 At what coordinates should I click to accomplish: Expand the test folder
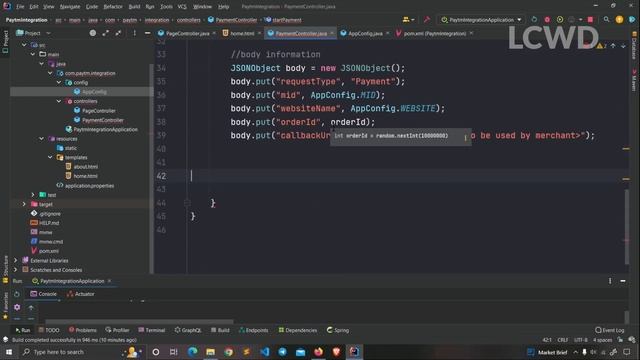click(x=33, y=195)
